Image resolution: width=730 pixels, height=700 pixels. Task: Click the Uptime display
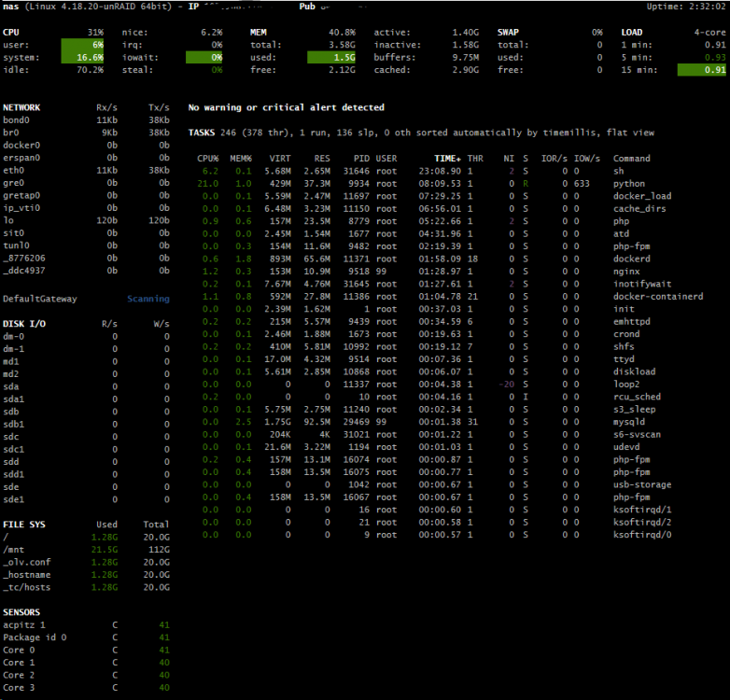tap(686, 7)
